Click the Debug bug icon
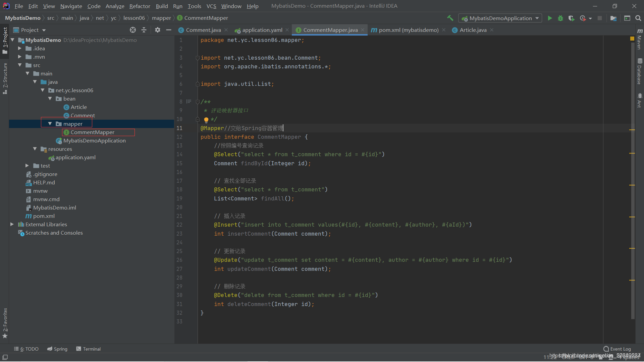The image size is (644, 362). tap(560, 18)
